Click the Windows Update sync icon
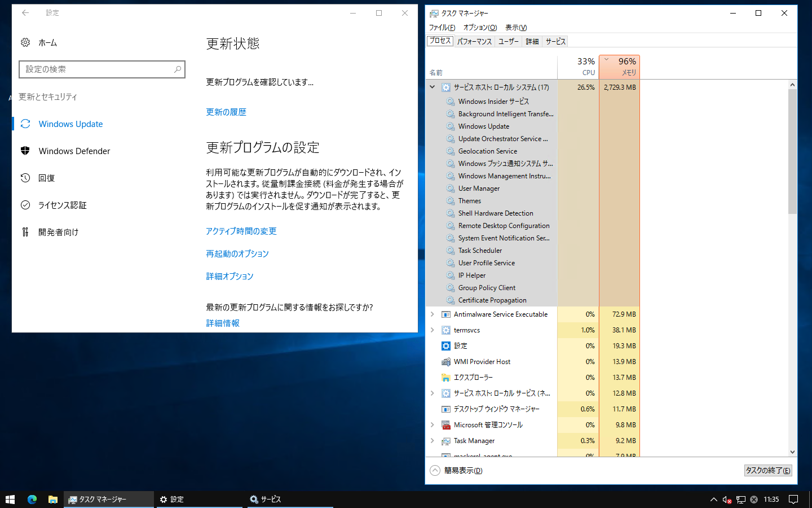 pos(25,124)
